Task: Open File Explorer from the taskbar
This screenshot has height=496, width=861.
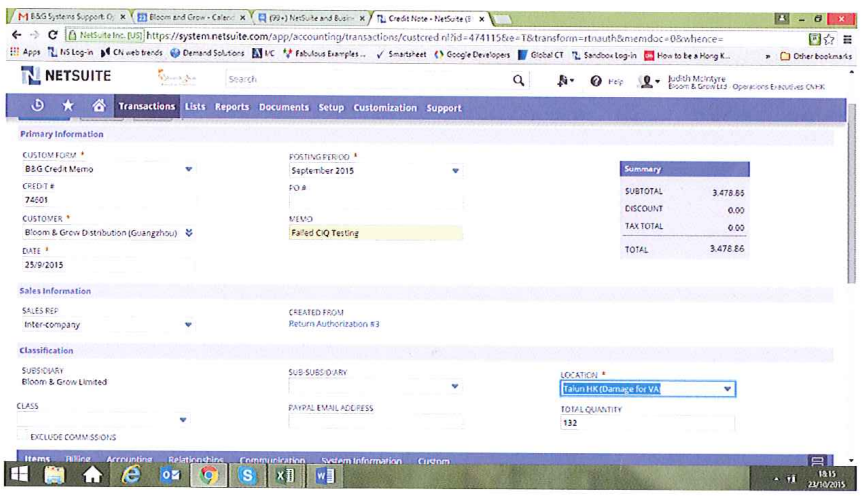Action: 54,475
